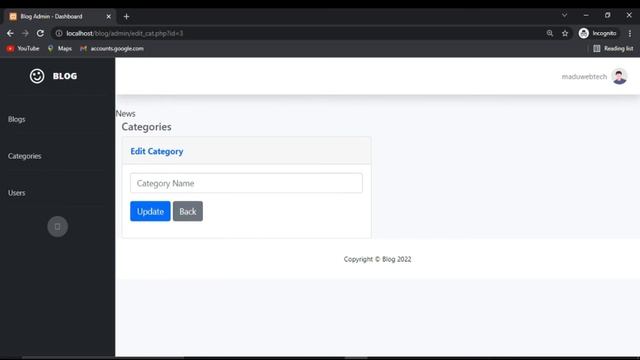Click the Categories page heading
640x360 pixels.
point(147,127)
